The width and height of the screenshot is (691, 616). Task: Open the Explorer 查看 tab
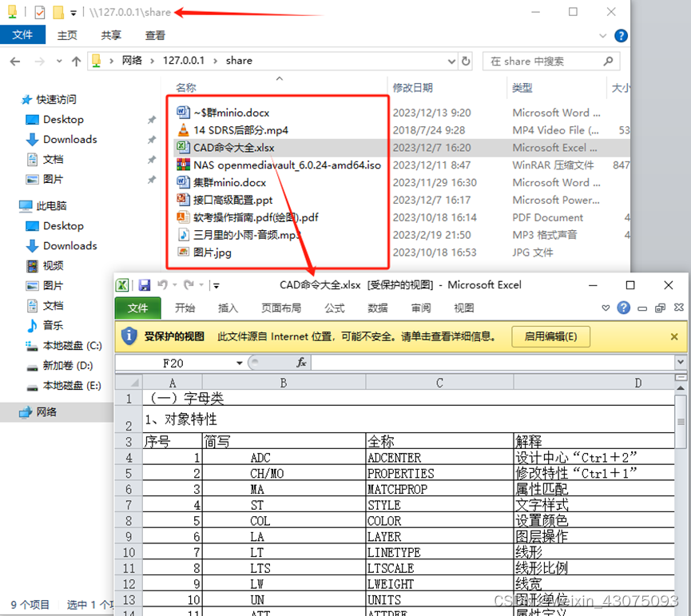(155, 35)
